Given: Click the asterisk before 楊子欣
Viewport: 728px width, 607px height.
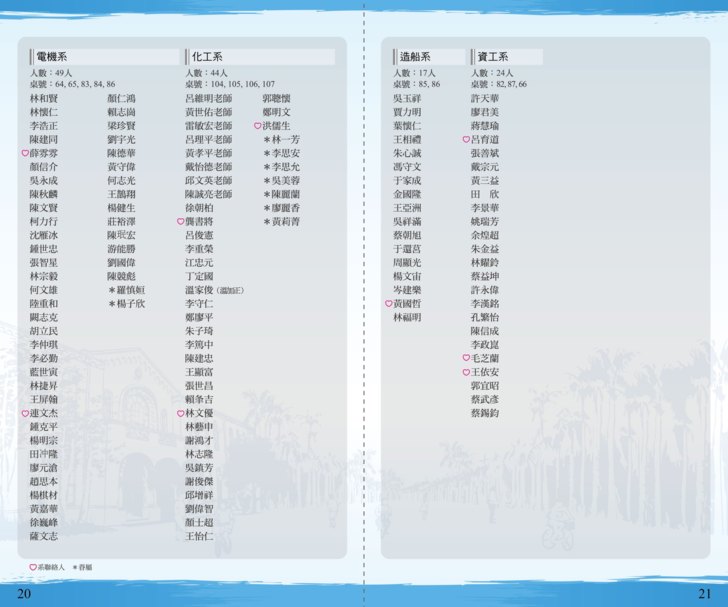Looking at the screenshot, I should 111,302.
